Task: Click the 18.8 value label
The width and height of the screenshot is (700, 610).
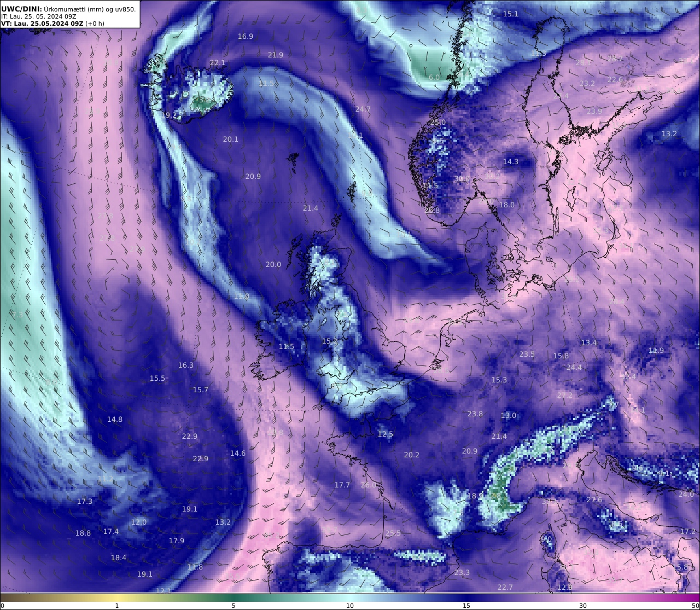Action: (83, 533)
